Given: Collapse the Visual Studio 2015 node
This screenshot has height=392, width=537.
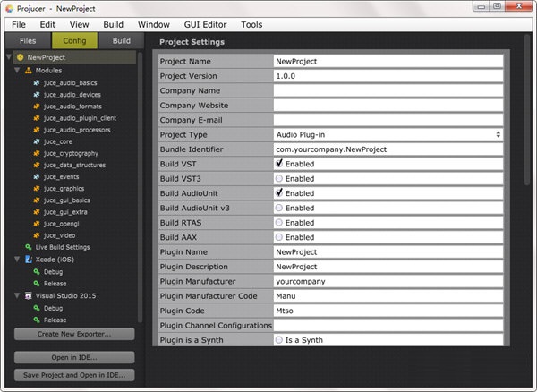Looking at the screenshot, I should (17, 295).
